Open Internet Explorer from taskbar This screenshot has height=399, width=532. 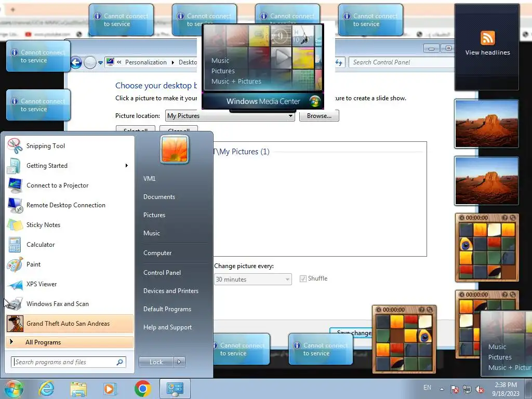46,389
